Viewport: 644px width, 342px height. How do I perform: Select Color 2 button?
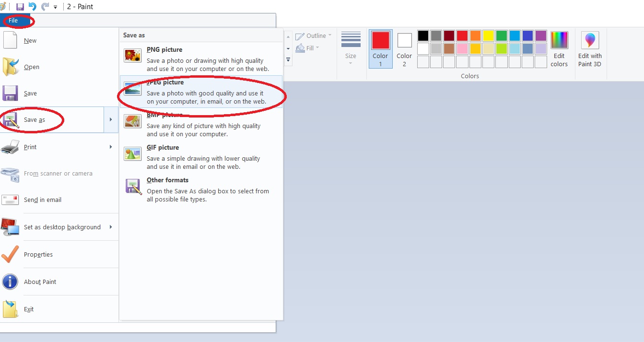(x=404, y=49)
